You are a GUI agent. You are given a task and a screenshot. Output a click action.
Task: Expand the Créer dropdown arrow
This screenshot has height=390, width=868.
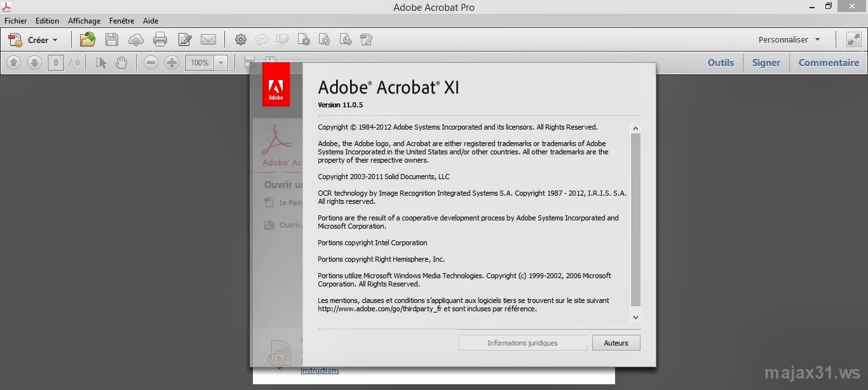pos(55,40)
